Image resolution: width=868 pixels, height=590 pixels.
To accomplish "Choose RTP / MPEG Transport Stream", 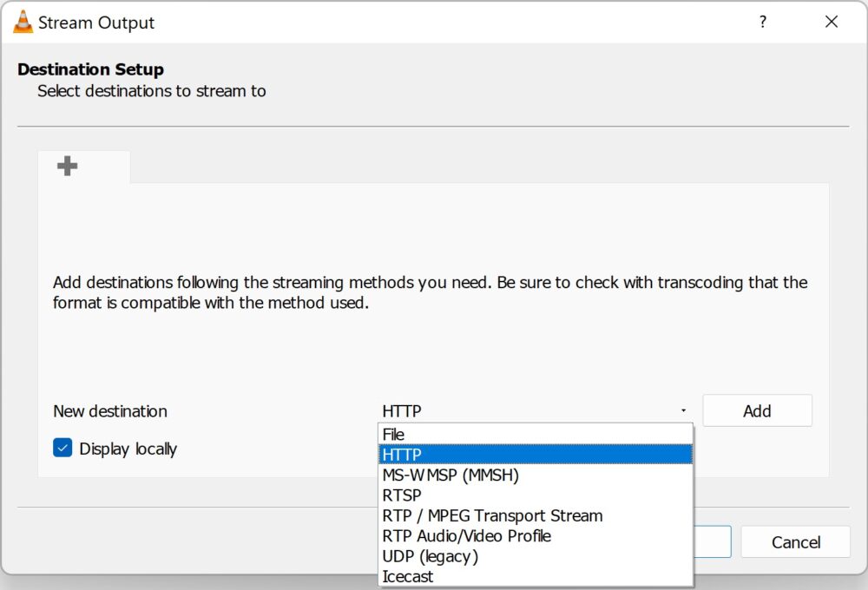I will point(492,515).
